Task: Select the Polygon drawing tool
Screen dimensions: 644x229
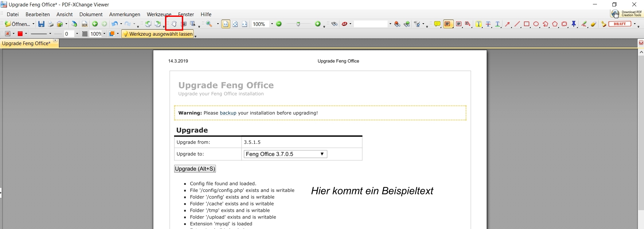Action: (x=555, y=24)
